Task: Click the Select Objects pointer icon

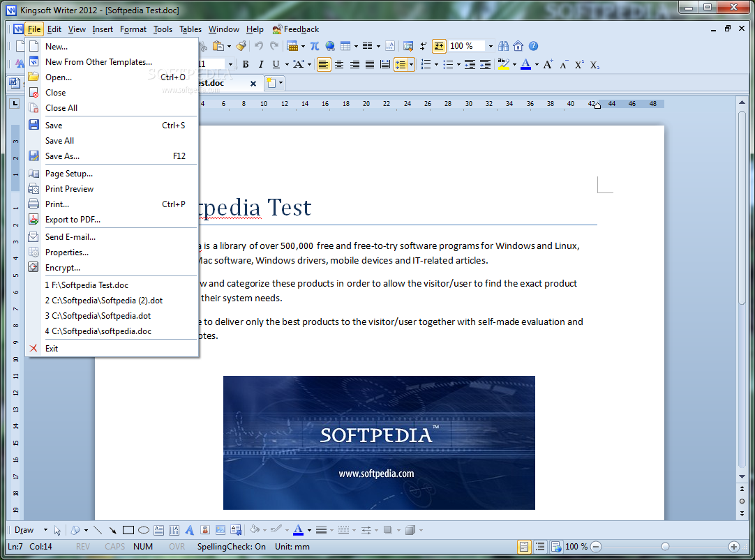Action: [57, 530]
